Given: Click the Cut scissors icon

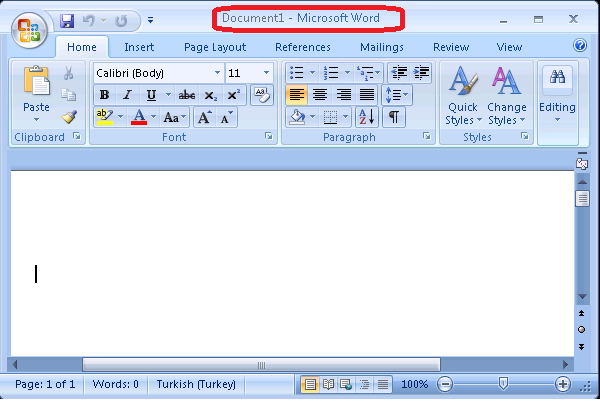Looking at the screenshot, I should click(x=69, y=73).
